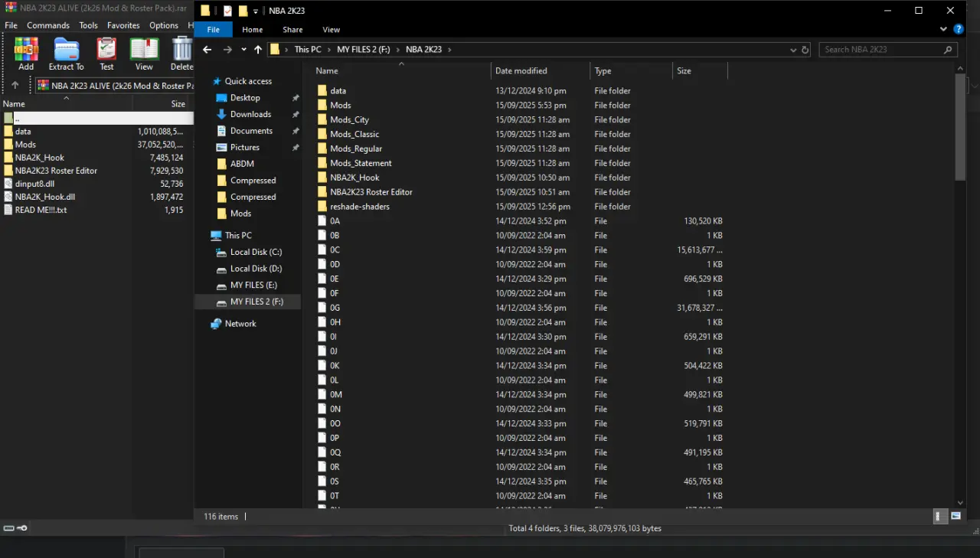Image resolution: width=980 pixels, height=558 pixels.
Task: Switch Explorer to details view
Action: 940,517
